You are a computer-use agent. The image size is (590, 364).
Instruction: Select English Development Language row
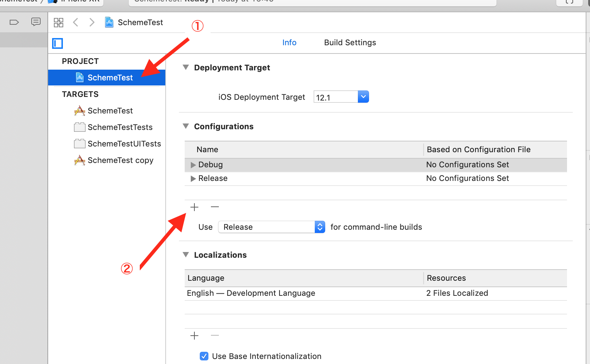point(251,293)
